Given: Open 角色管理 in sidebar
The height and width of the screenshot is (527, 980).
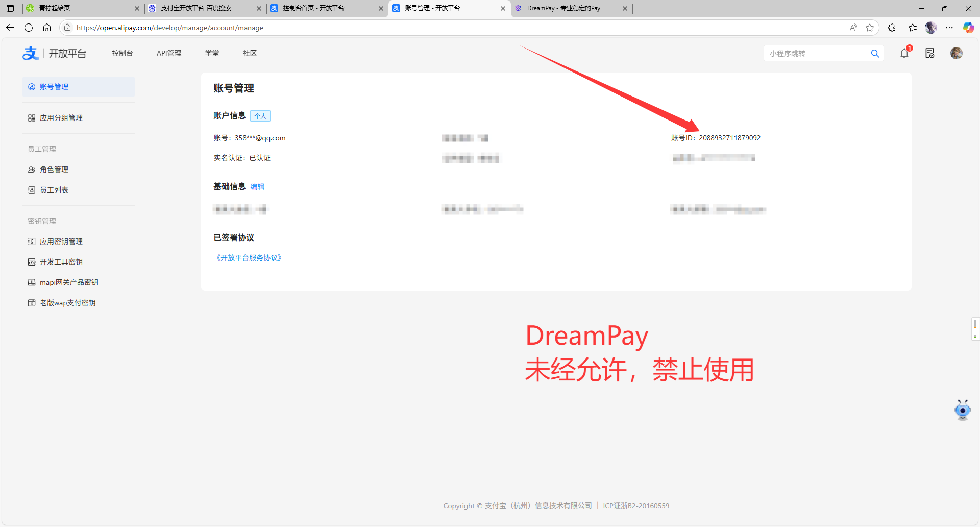Looking at the screenshot, I should click(54, 170).
